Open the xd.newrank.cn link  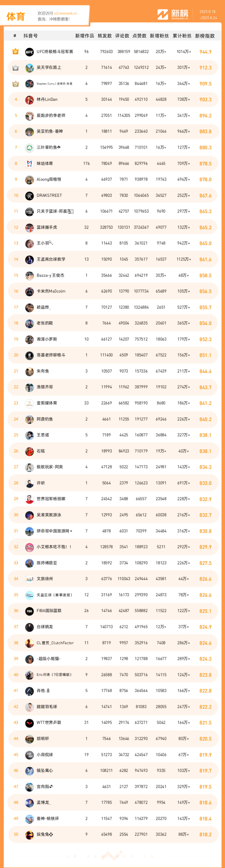click(65, 14)
